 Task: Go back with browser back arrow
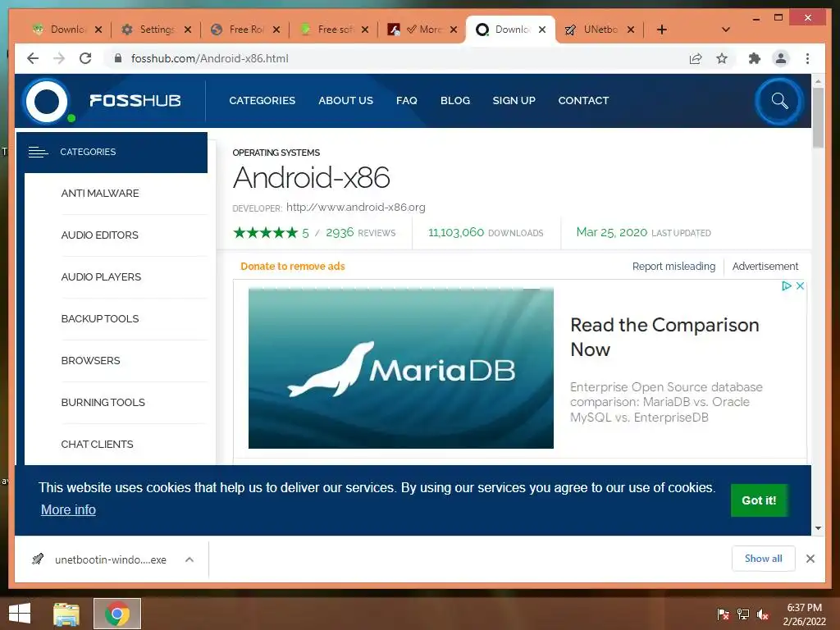tap(33, 58)
